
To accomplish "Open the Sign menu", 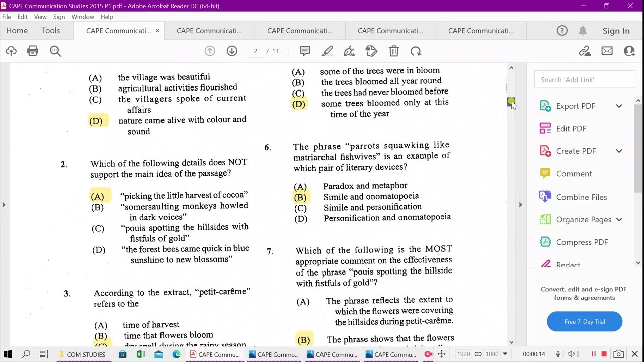I will click(x=59, y=17).
